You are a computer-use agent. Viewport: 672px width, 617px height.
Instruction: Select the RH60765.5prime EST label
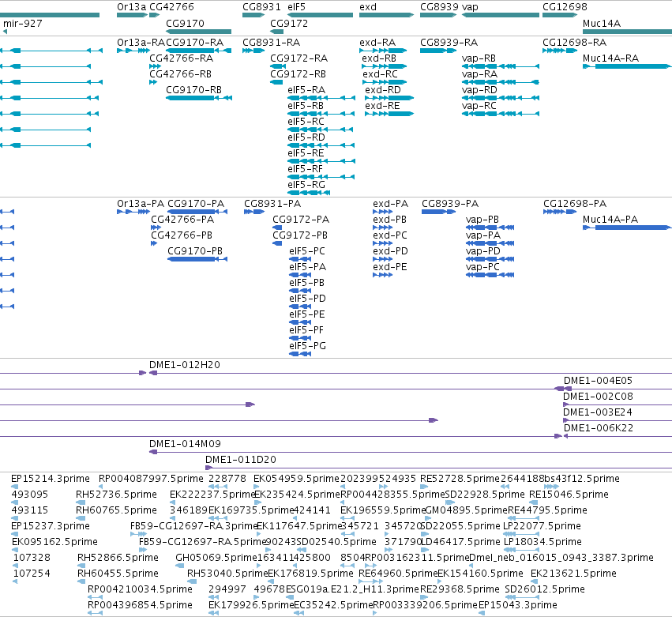[117, 510]
